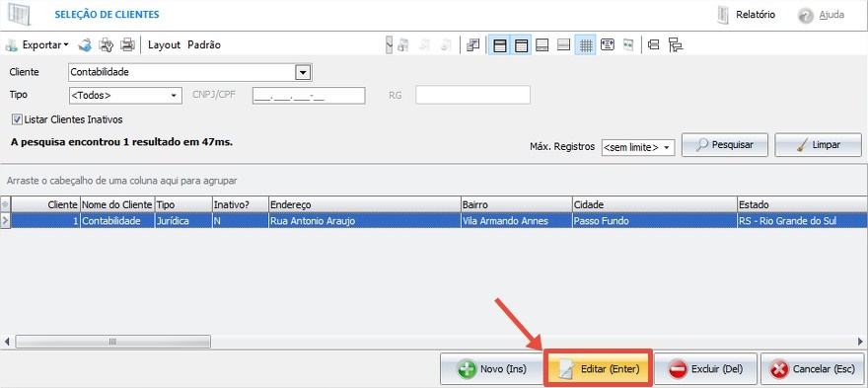Toggle grid lines icon in toolbar
Image resolution: width=868 pixels, height=388 pixels.
point(586,44)
